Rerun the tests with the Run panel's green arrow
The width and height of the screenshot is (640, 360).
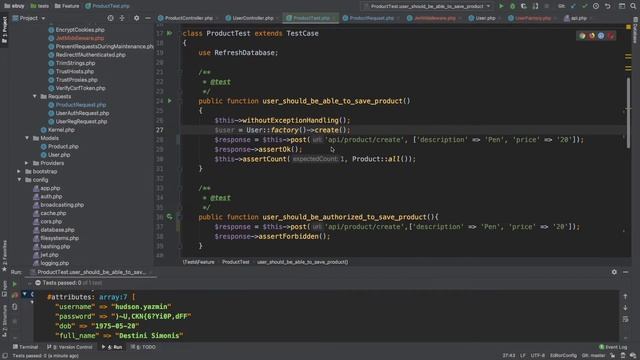(x=15, y=284)
